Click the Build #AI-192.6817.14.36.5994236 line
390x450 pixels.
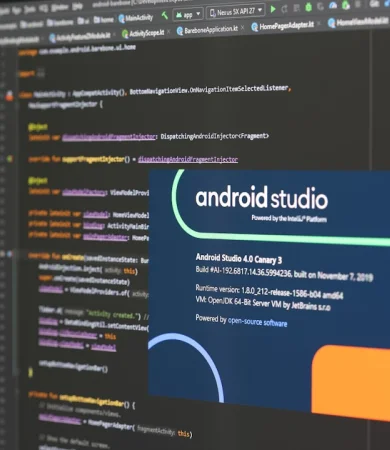tap(284, 273)
